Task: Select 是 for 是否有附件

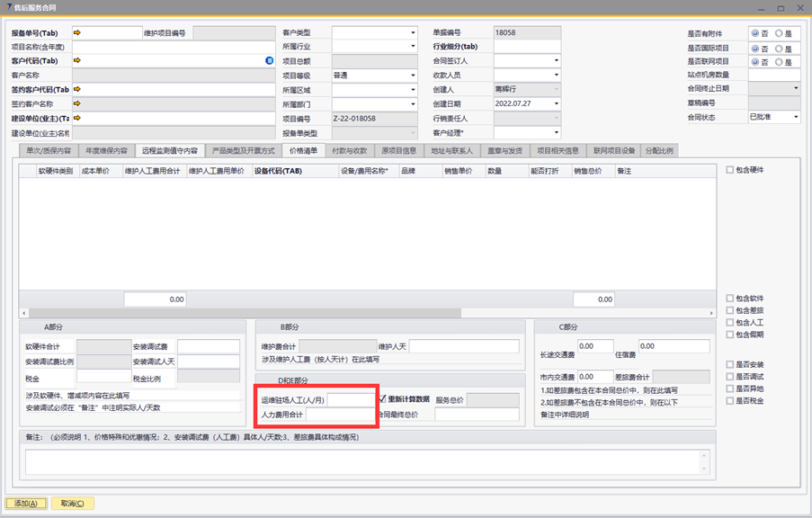Action: [x=780, y=34]
